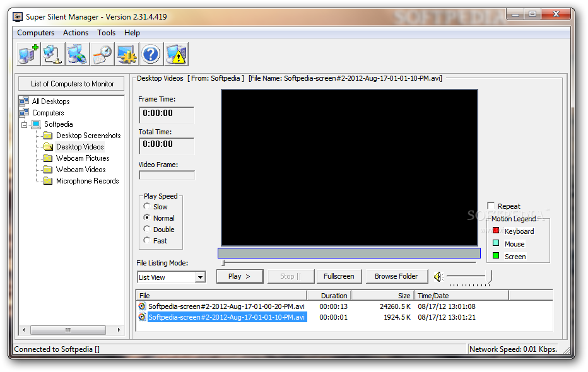588x372 pixels.
Task: Select the Fast play speed option
Action: pos(146,240)
